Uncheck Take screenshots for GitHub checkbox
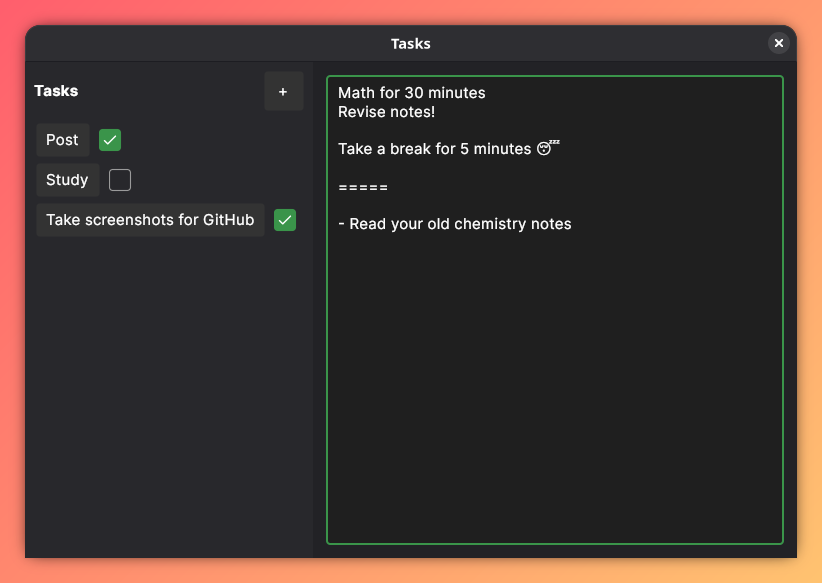Screen dimensions: 822x583 (x=285, y=220)
